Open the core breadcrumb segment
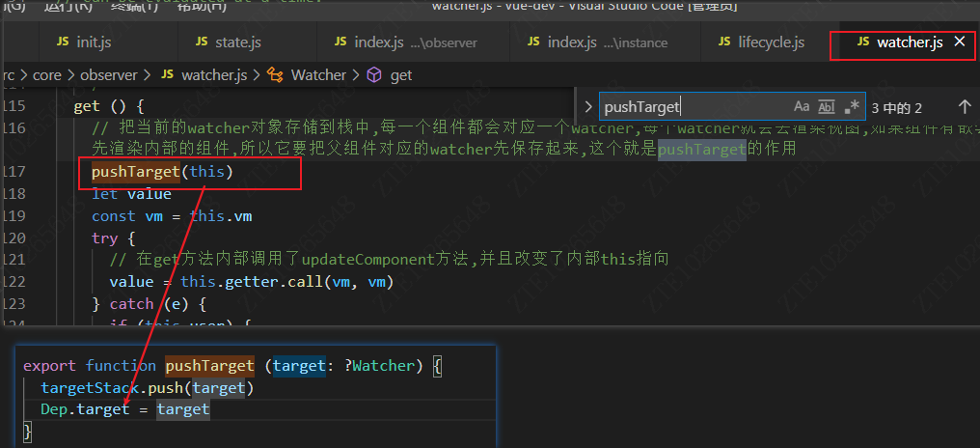 click(x=47, y=75)
